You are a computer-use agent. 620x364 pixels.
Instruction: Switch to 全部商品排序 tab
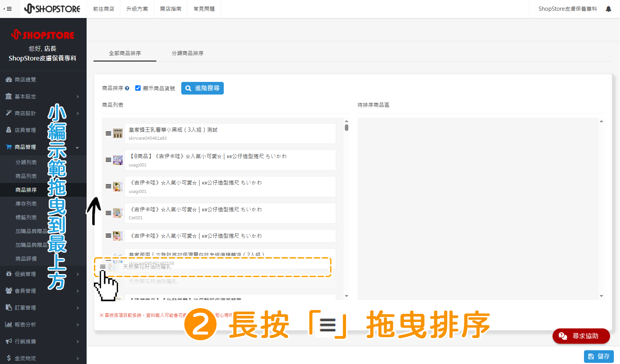[x=125, y=53]
